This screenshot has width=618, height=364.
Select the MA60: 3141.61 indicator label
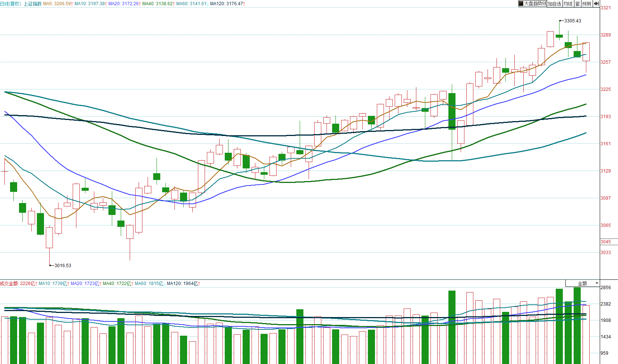(x=192, y=4)
